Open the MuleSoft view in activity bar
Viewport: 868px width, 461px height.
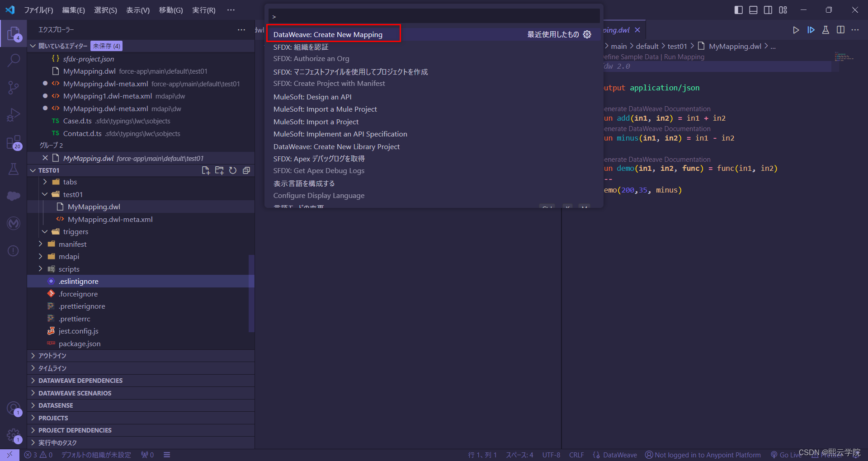point(14,223)
